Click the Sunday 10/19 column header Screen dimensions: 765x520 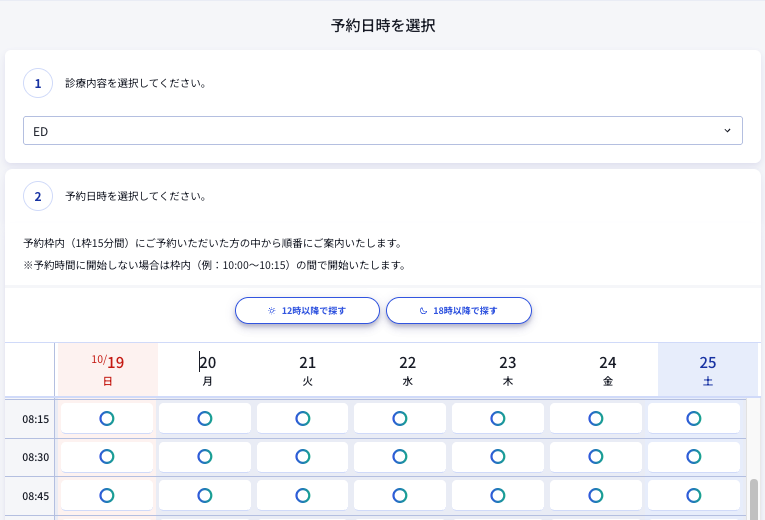[108, 370]
